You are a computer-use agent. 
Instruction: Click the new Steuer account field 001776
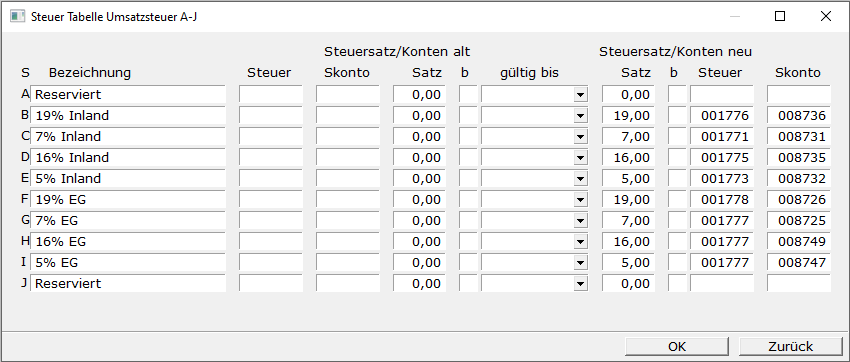[722, 115]
